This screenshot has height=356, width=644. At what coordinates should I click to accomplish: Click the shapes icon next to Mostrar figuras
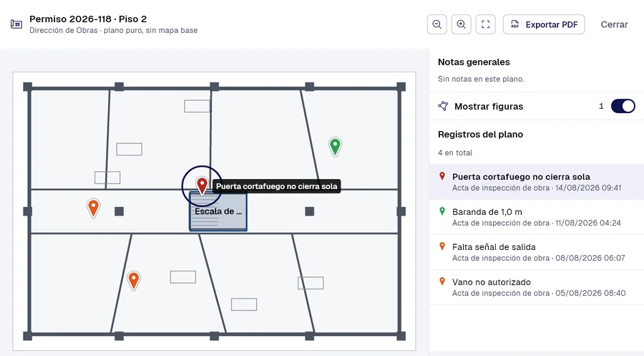click(x=443, y=106)
